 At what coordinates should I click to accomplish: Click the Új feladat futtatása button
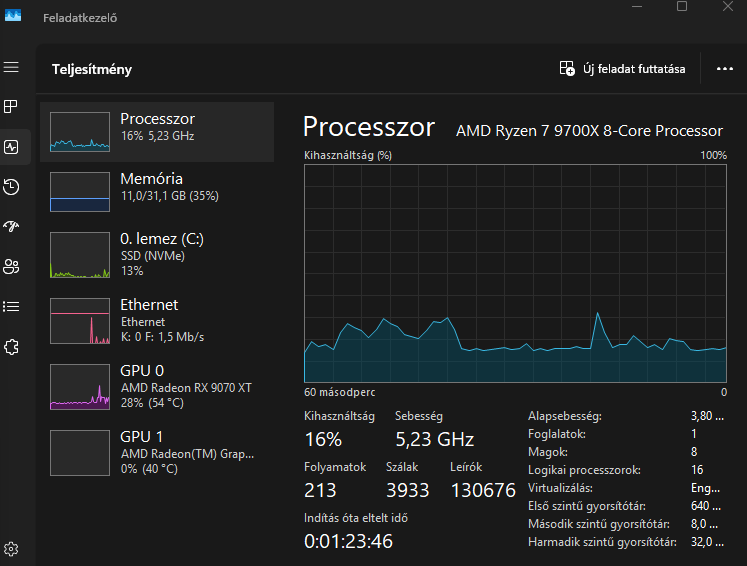pyautogui.click(x=622, y=69)
